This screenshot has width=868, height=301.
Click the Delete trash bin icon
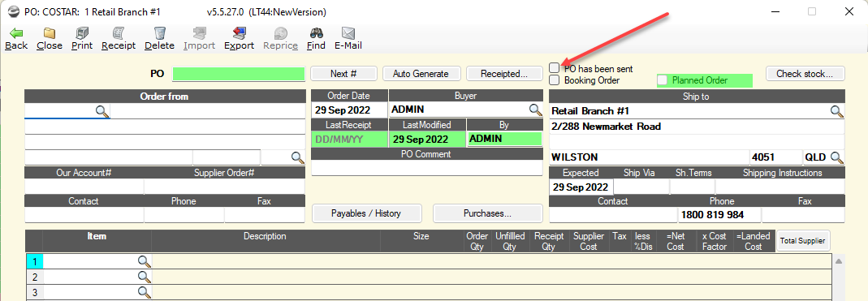(159, 33)
